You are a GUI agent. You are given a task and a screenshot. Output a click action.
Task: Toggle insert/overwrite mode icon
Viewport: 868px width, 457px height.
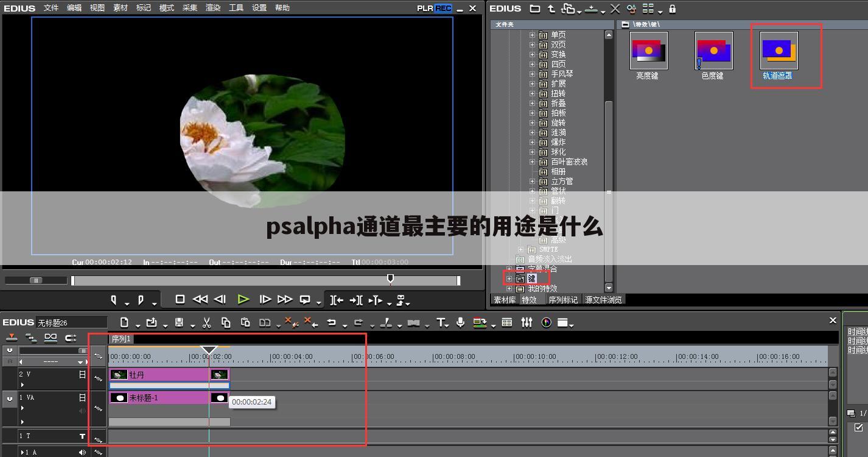click(x=11, y=337)
